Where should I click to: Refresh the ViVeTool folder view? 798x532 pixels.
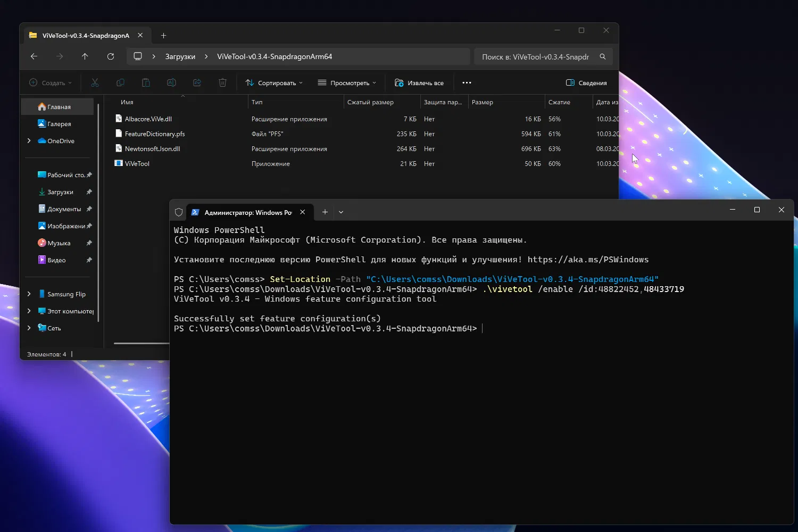click(111, 56)
